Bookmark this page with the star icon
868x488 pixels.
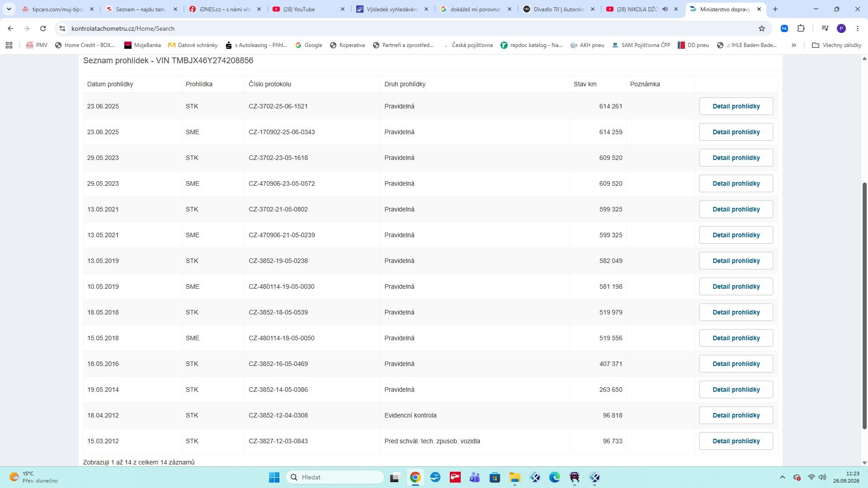(x=762, y=28)
